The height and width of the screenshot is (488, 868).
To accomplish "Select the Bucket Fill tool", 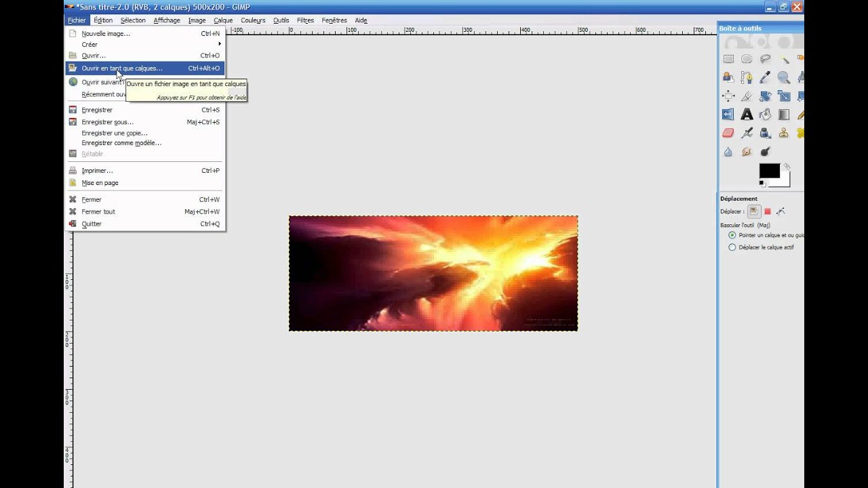I will (766, 115).
